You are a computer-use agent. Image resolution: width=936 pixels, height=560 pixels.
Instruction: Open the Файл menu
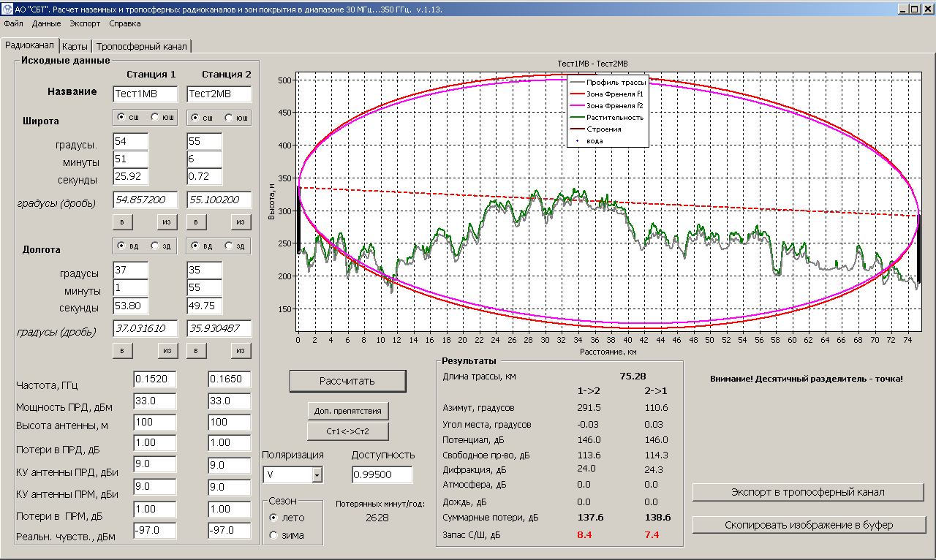click(13, 23)
